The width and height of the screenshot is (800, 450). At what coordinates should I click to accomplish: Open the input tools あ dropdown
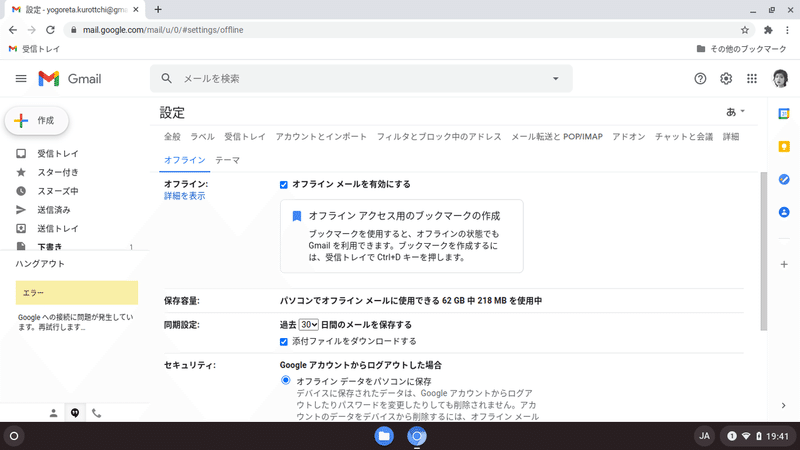point(735,112)
